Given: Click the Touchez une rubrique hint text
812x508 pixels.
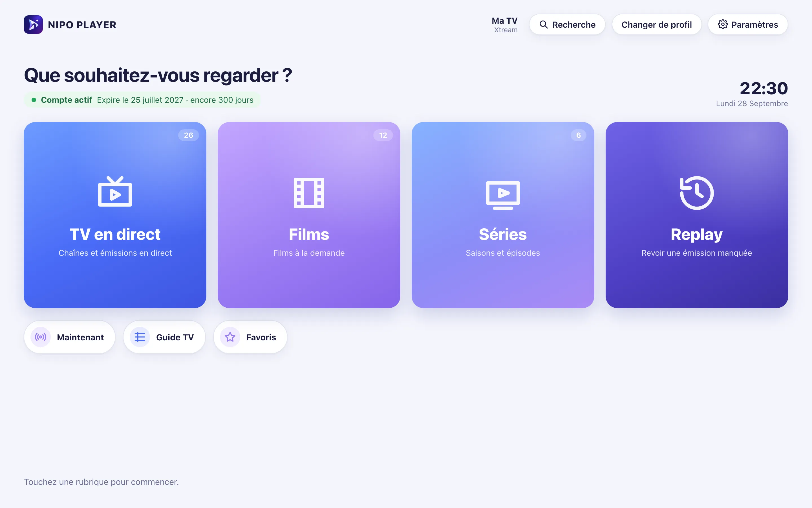Looking at the screenshot, I should (101, 482).
